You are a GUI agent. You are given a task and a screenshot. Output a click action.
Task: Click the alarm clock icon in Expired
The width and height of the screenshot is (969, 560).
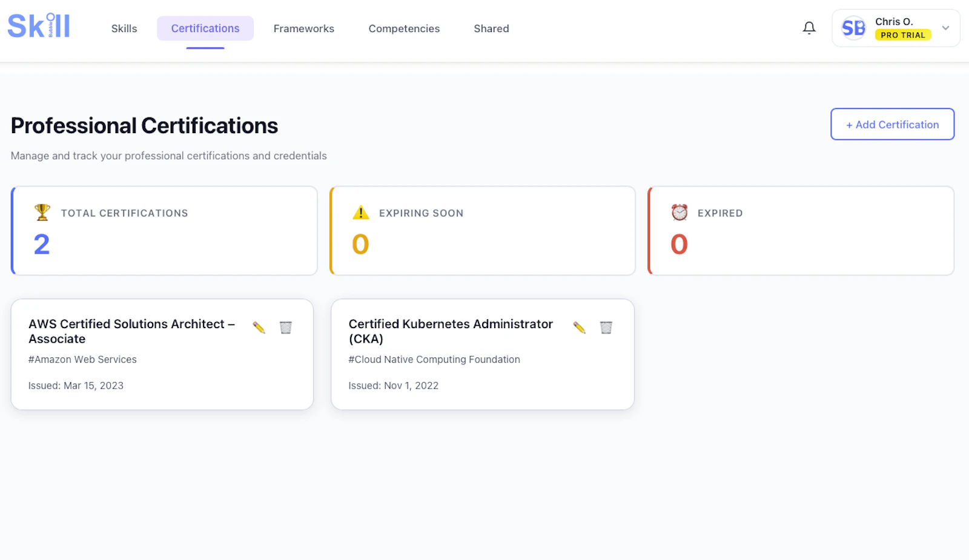click(x=680, y=212)
